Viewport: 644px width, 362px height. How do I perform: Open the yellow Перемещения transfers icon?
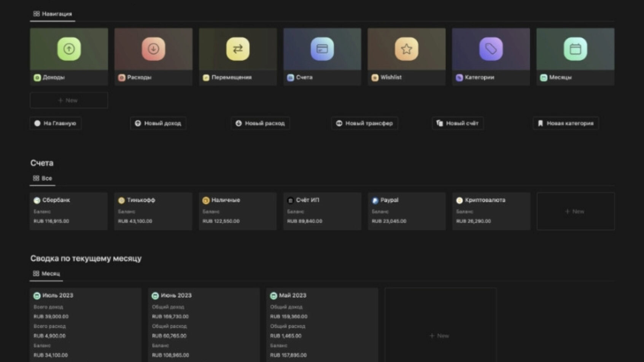[x=238, y=49]
